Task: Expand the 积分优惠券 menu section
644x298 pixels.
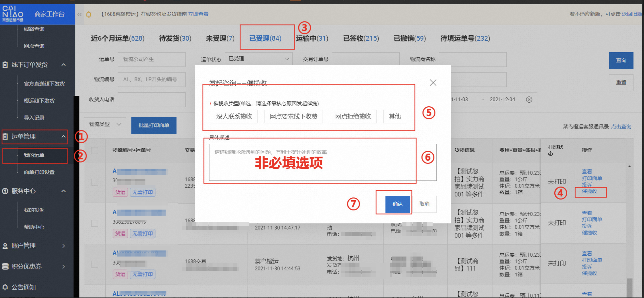Action: click(64, 266)
